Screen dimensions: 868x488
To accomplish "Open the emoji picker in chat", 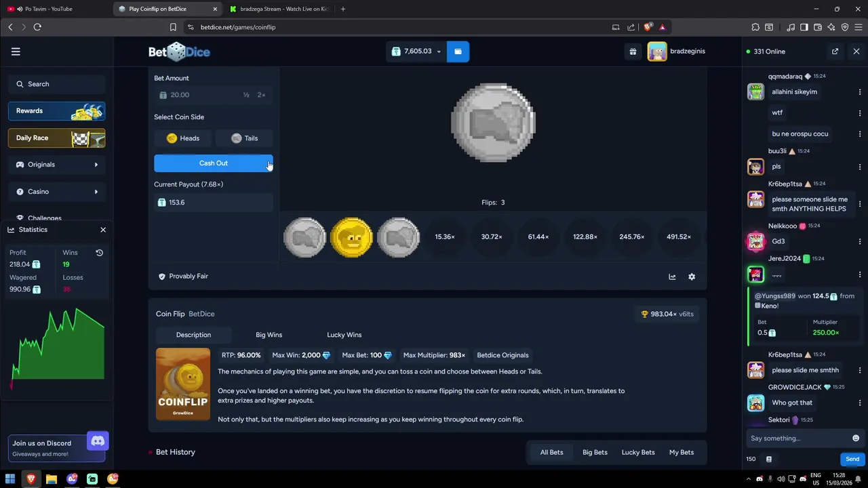I will pos(856,439).
